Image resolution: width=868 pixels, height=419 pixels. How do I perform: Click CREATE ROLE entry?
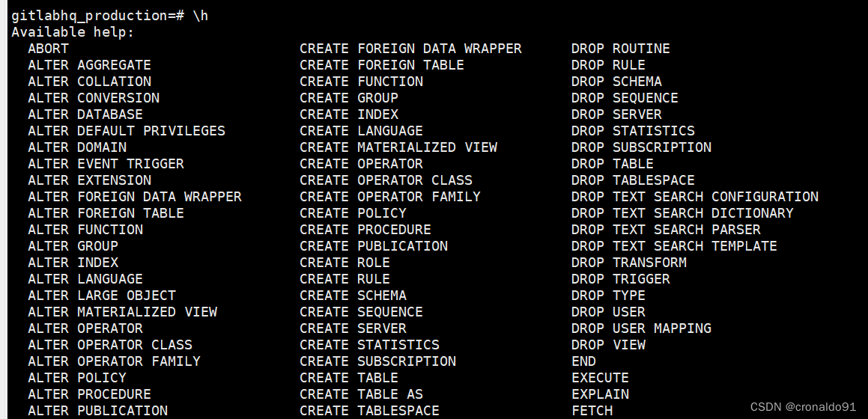coord(345,263)
